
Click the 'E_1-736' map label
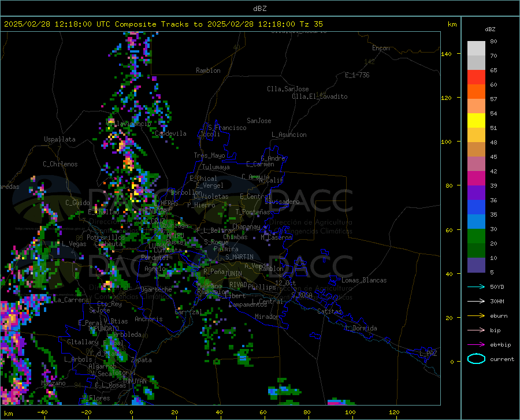tap(357, 75)
